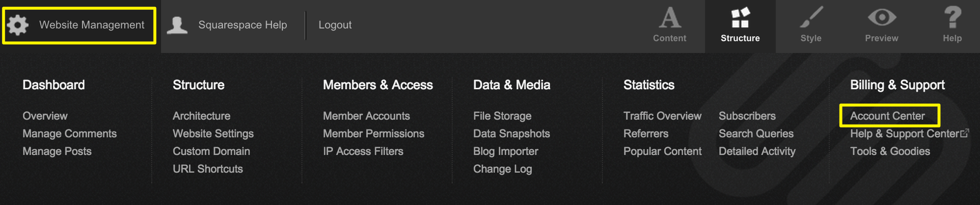This screenshot has width=980, height=205.
Task: Go to Custom Domain settings
Action: coord(211,151)
